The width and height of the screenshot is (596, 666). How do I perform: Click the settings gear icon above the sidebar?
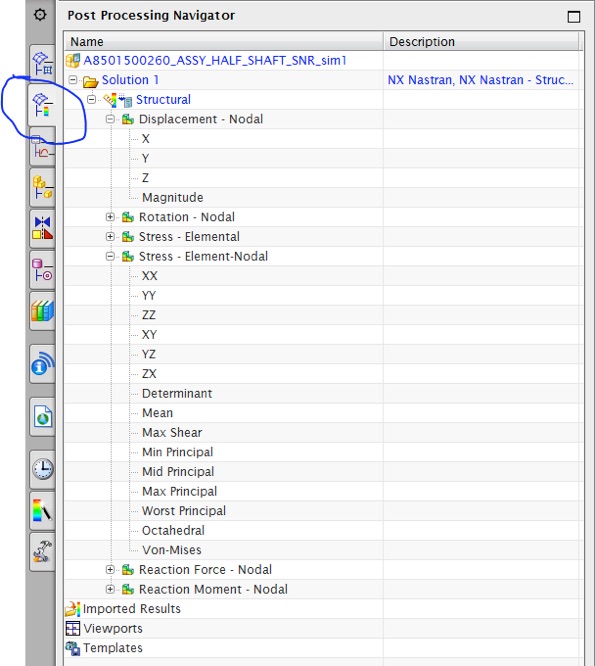click(40, 15)
